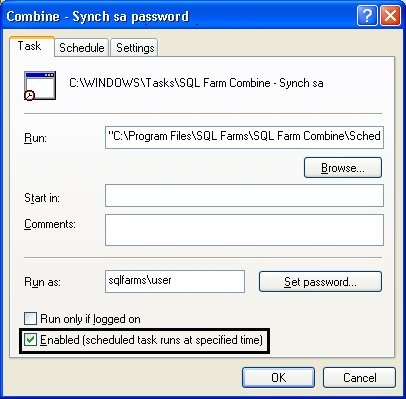Click inside the Start in field
Viewport: 406px width, 399px height.
click(244, 196)
